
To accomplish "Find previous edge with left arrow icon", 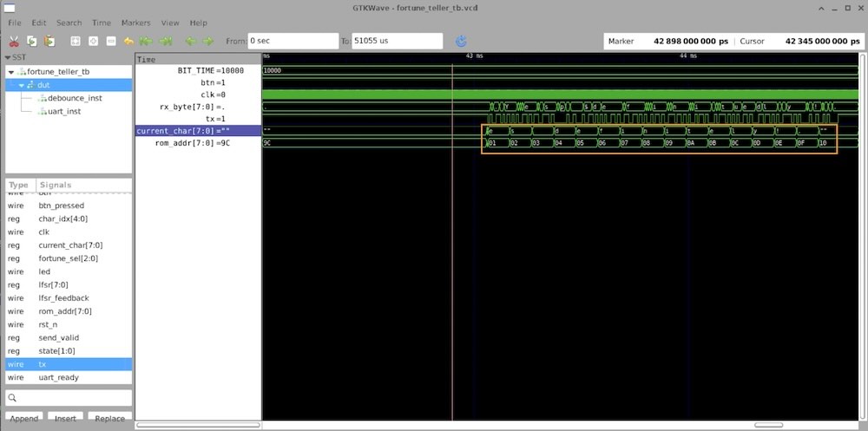I will pos(190,41).
